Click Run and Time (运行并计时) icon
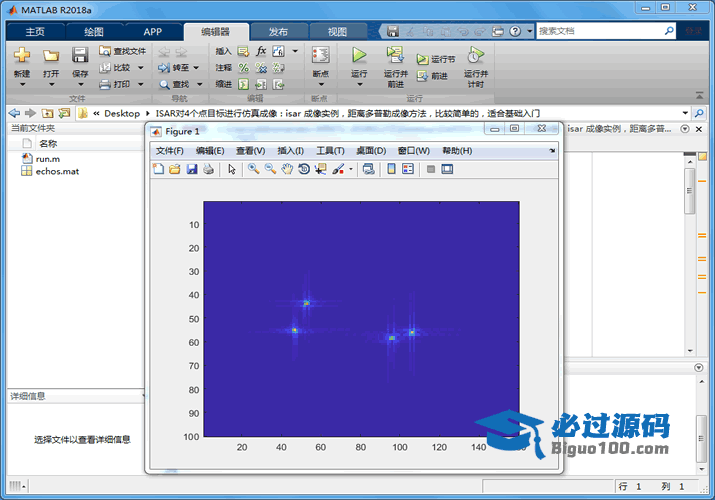715x500 pixels. point(476,55)
